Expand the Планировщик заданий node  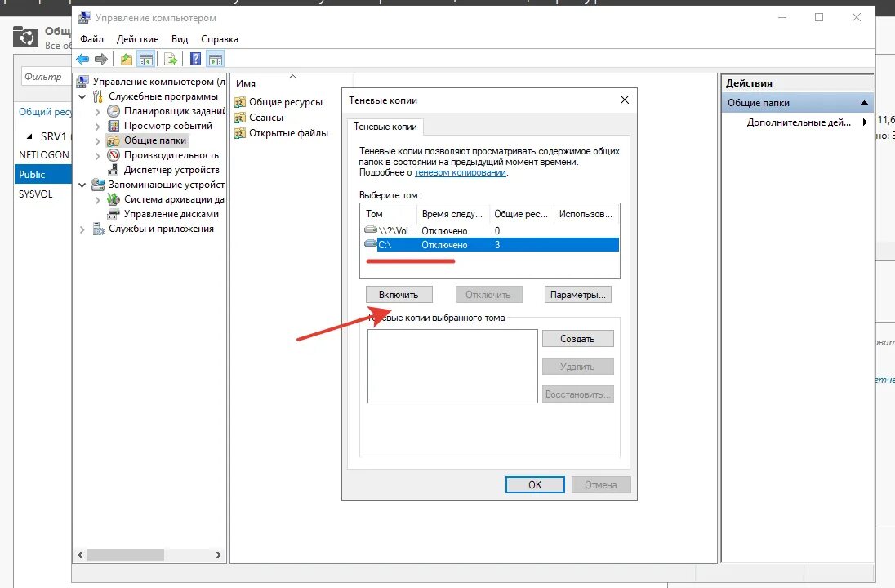click(x=98, y=111)
